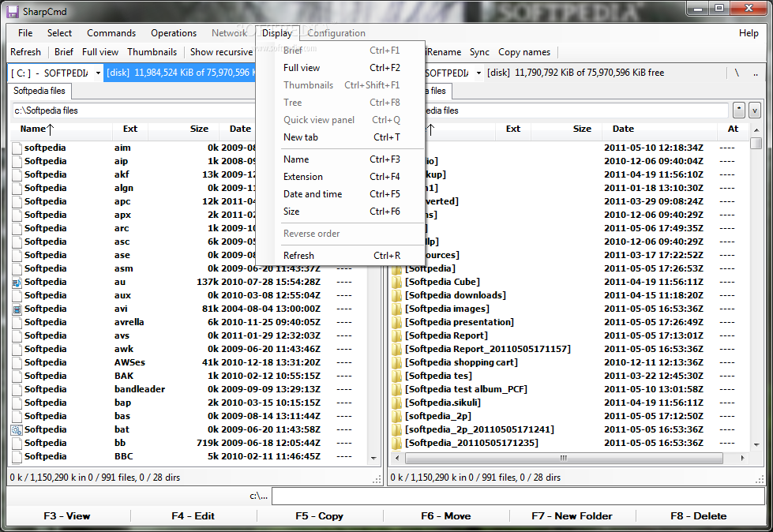The height and width of the screenshot is (532, 773).
Task: Click the video file icon beside Softpedia avi
Action: [x=17, y=309]
